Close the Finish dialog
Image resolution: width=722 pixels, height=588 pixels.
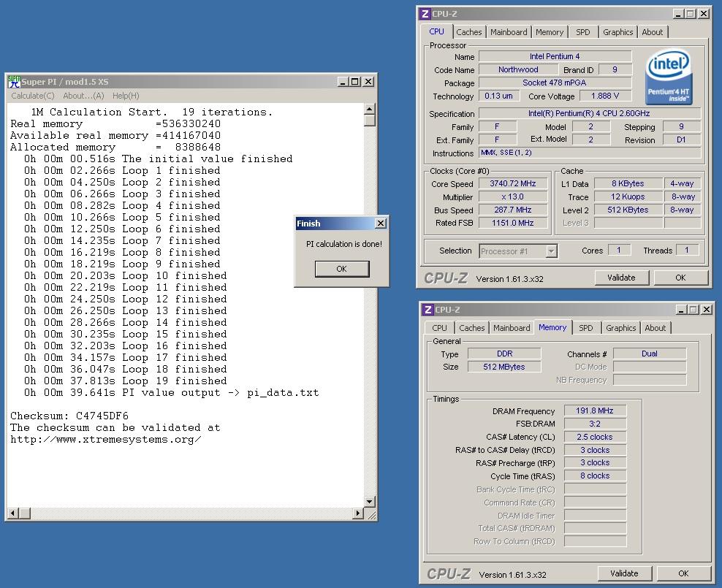pyautogui.click(x=380, y=223)
